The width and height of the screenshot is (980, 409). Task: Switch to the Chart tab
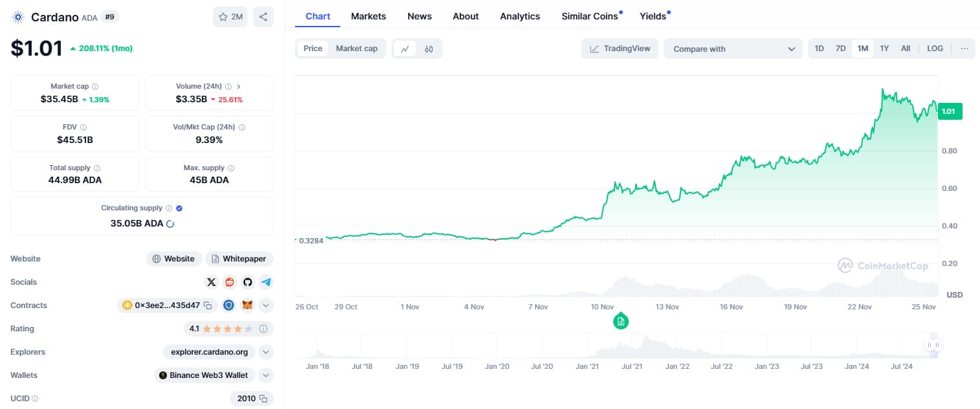(x=318, y=16)
